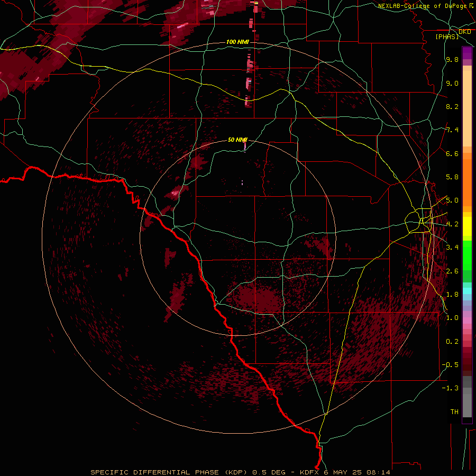Click the 5.8 value on the scale
Viewport: 476px width, 476px height.
tap(452, 177)
